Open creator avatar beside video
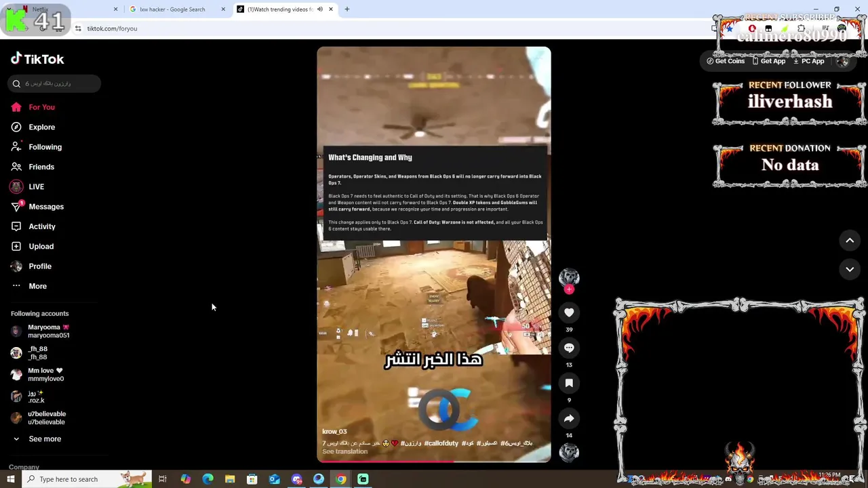 tap(569, 277)
